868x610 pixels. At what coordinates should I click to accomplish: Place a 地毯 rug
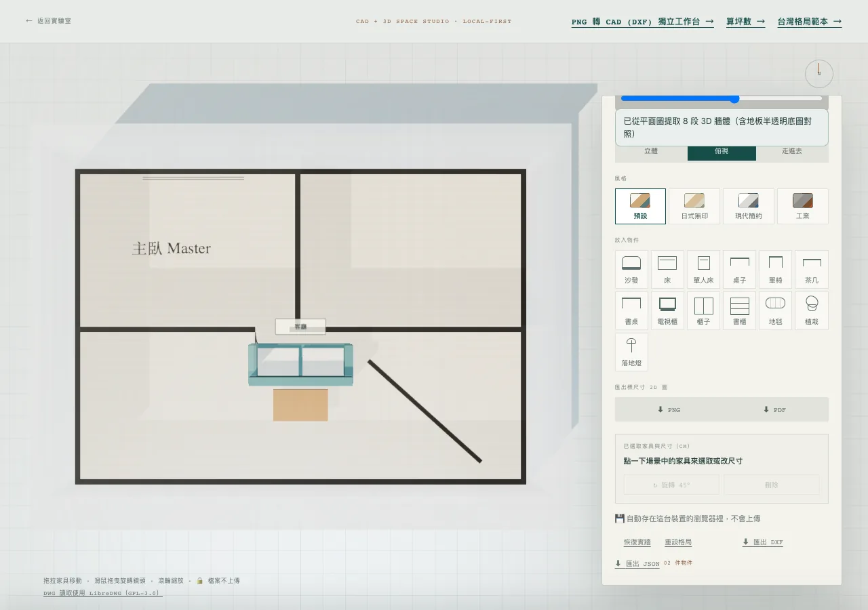click(775, 311)
